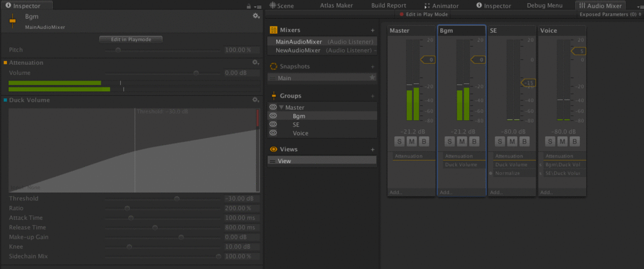The image size is (644, 269).
Task: Open Duck Volume effect gear menu
Action: tap(255, 100)
